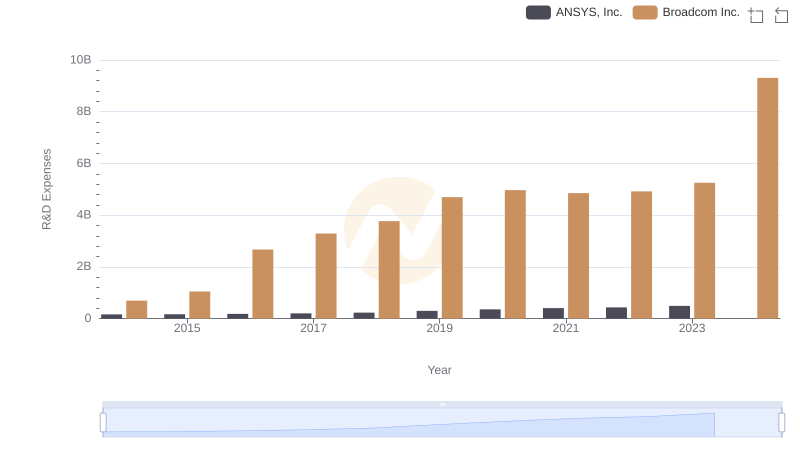This screenshot has width=800, height=461.
Task: Click the x-axis label 2015
Action: 187,328
